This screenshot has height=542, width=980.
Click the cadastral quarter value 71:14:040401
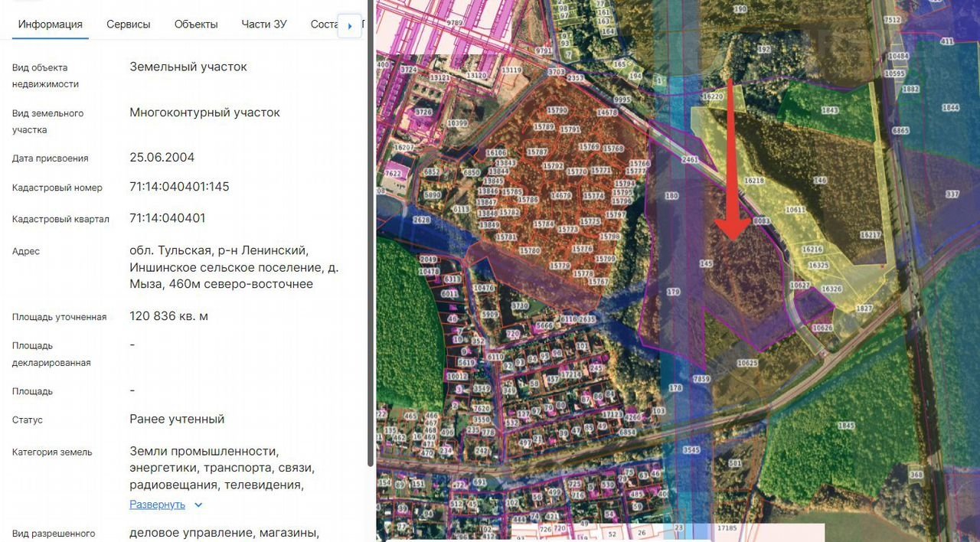click(x=167, y=218)
